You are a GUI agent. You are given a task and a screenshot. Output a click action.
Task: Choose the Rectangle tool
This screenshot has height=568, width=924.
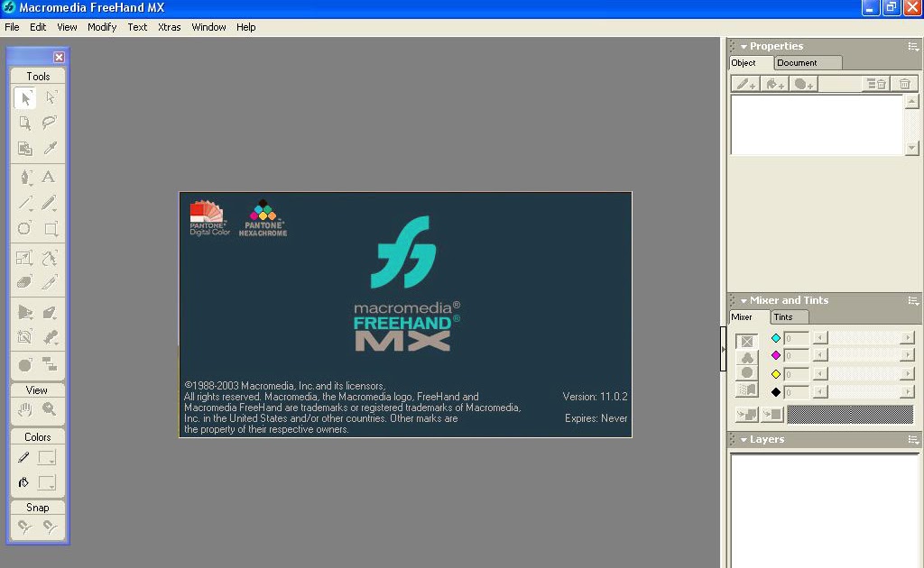tap(51, 228)
